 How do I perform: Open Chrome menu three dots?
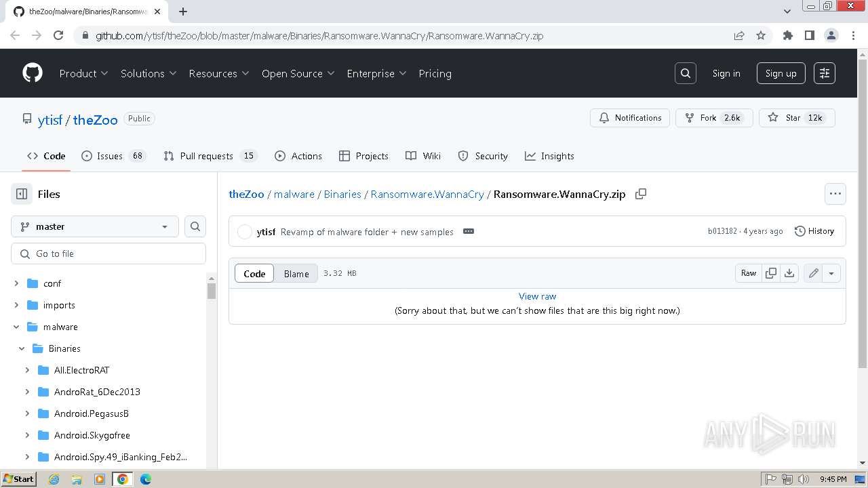click(852, 35)
